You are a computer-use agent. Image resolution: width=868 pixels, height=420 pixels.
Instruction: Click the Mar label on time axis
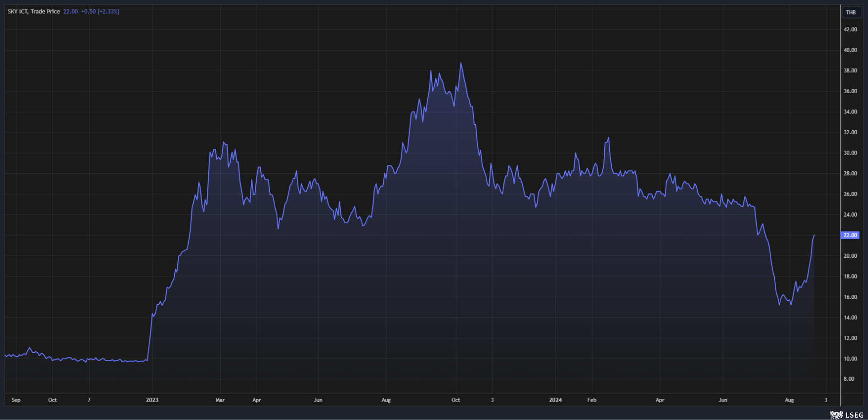(x=220, y=400)
